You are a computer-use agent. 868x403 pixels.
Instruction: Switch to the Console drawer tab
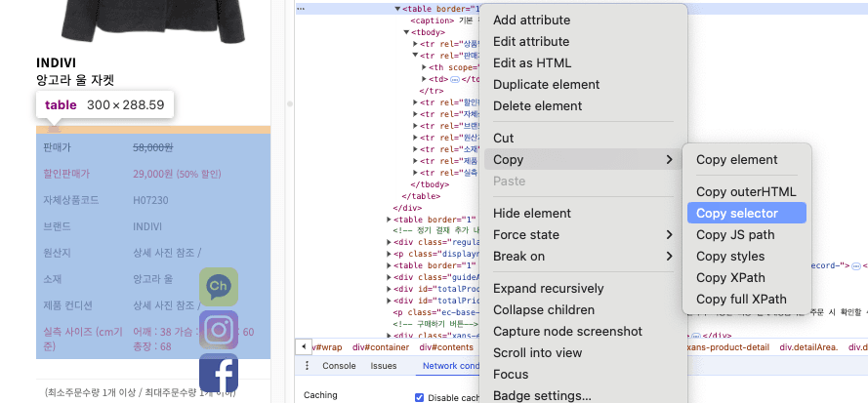(340, 366)
